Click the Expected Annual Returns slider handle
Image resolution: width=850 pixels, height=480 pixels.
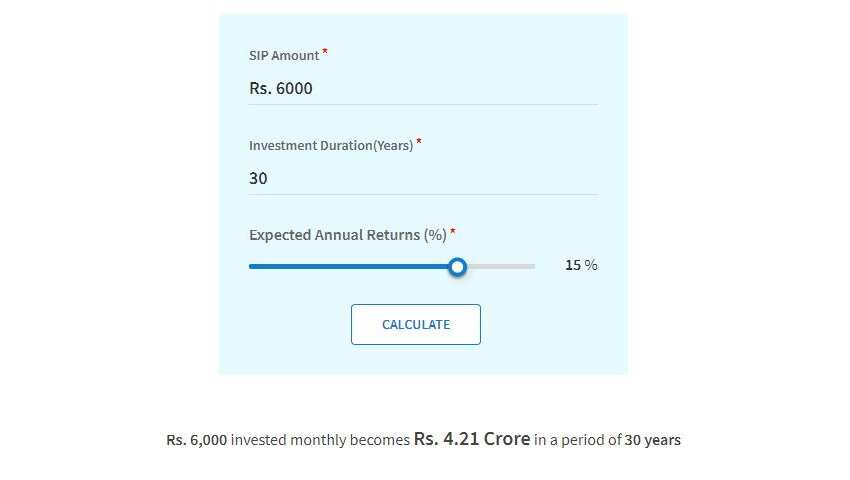[x=458, y=267]
